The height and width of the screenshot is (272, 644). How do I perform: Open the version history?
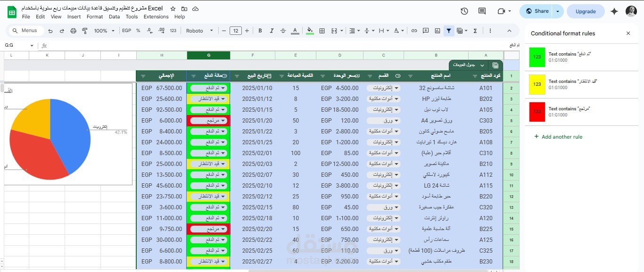[x=464, y=11]
